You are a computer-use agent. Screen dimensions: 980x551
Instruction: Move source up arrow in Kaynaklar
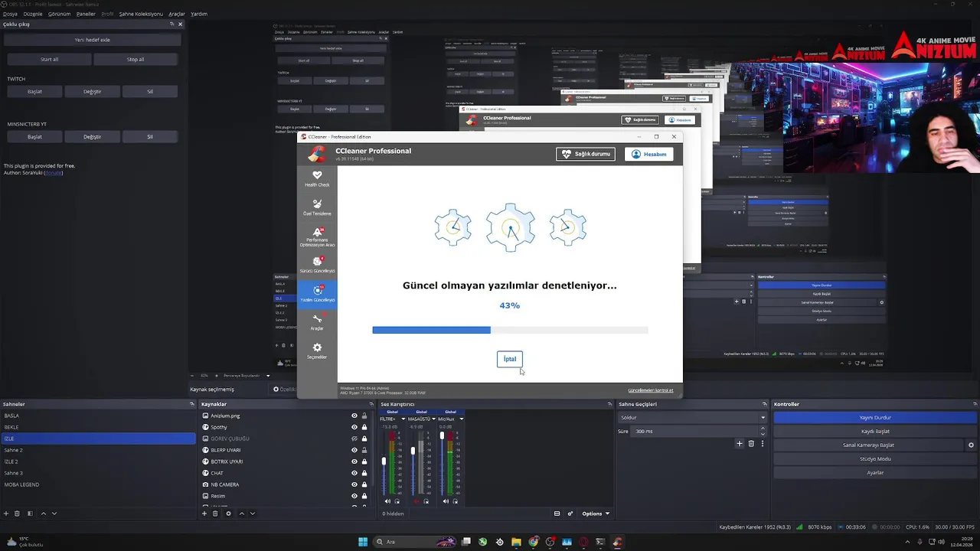(242, 514)
